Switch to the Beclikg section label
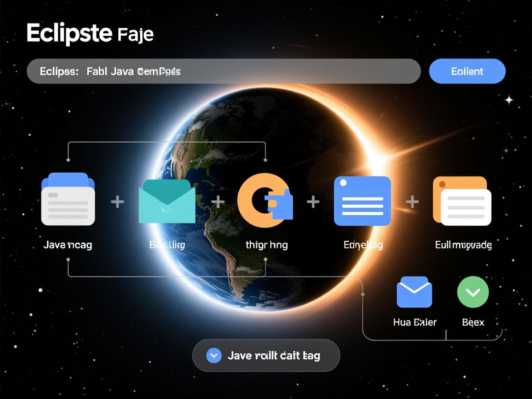 (x=167, y=244)
